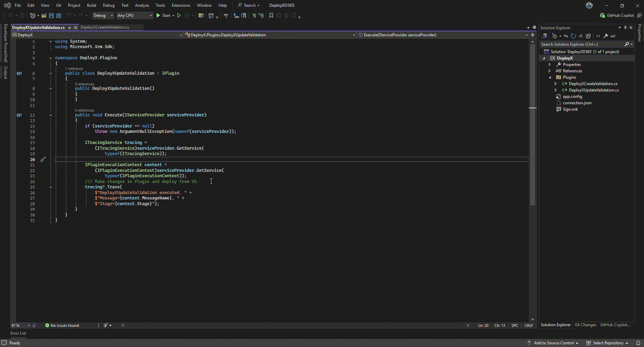Open the Execute member navigation dropdown
This screenshot has height=347, width=644.
click(x=443, y=35)
